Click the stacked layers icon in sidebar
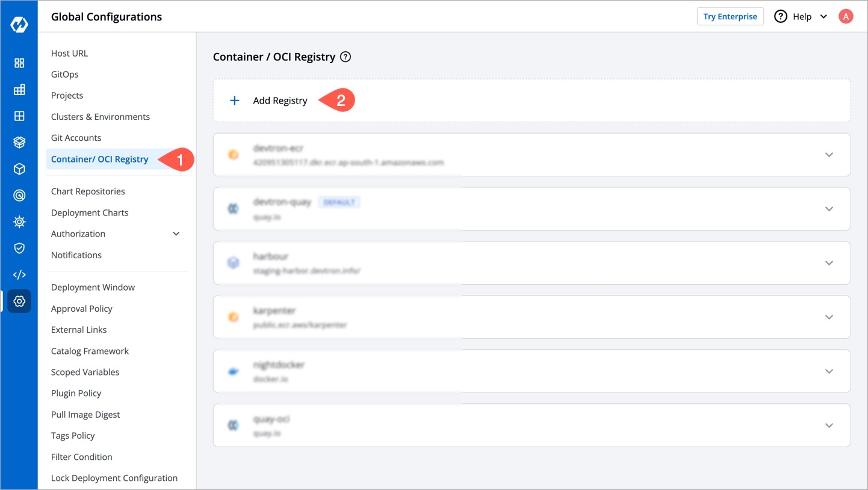This screenshot has width=868, height=490. (19, 143)
